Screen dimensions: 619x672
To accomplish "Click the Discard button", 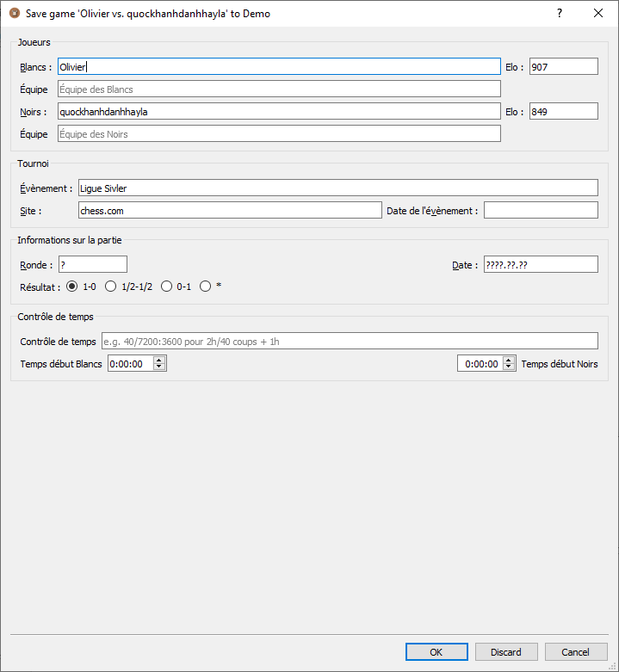I will (506, 652).
